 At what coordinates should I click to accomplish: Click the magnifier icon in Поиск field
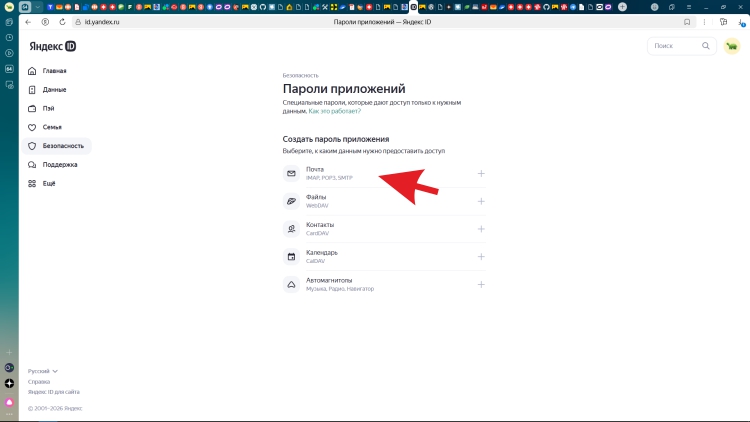706,46
